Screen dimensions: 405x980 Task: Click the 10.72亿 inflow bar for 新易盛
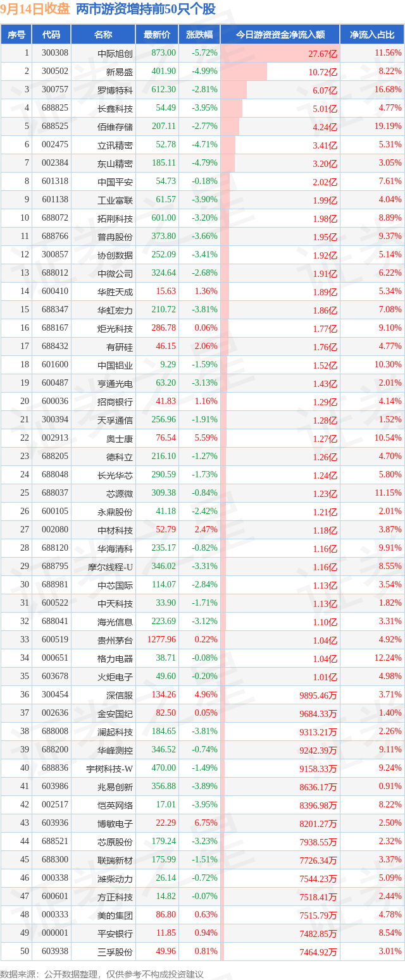[244, 71]
